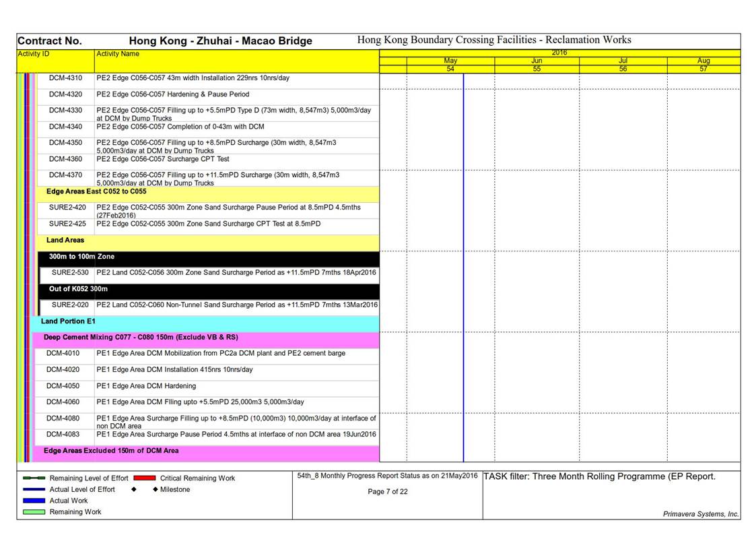Click the blue Actual Work legend bar
The height and width of the screenshot is (535, 756).
34,501
